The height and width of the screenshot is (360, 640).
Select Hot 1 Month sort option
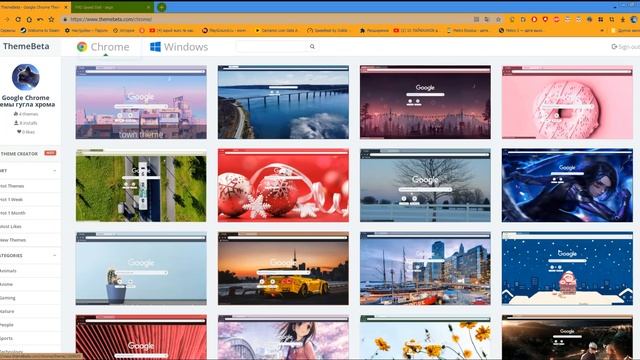click(x=13, y=213)
